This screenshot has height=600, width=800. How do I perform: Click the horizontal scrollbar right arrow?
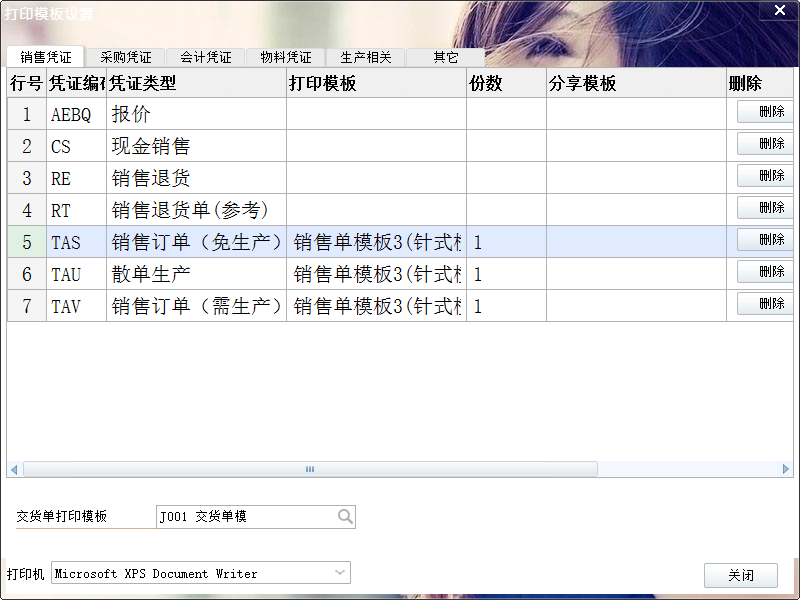coord(786,469)
